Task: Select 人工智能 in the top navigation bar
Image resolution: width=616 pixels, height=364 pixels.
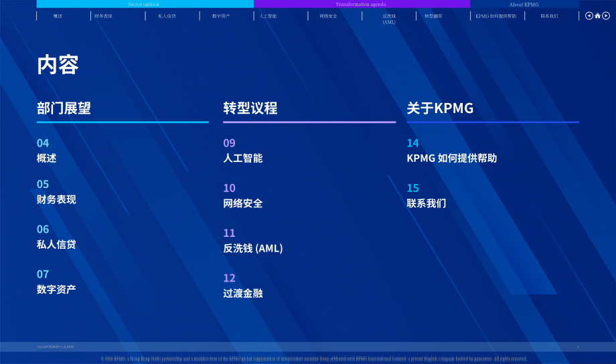Action: (x=268, y=16)
